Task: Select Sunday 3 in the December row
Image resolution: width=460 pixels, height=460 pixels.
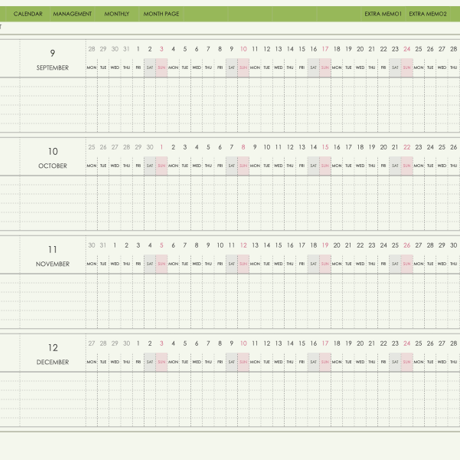Action: (x=162, y=343)
